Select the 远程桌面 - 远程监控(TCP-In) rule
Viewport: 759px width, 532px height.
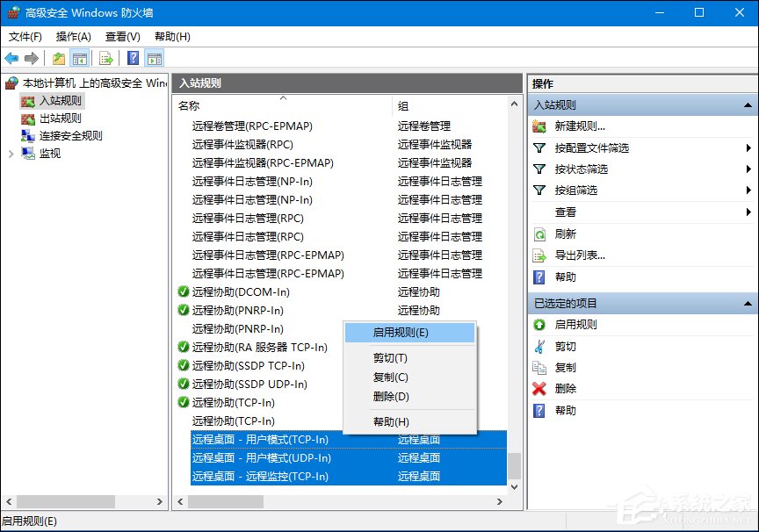(255, 476)
